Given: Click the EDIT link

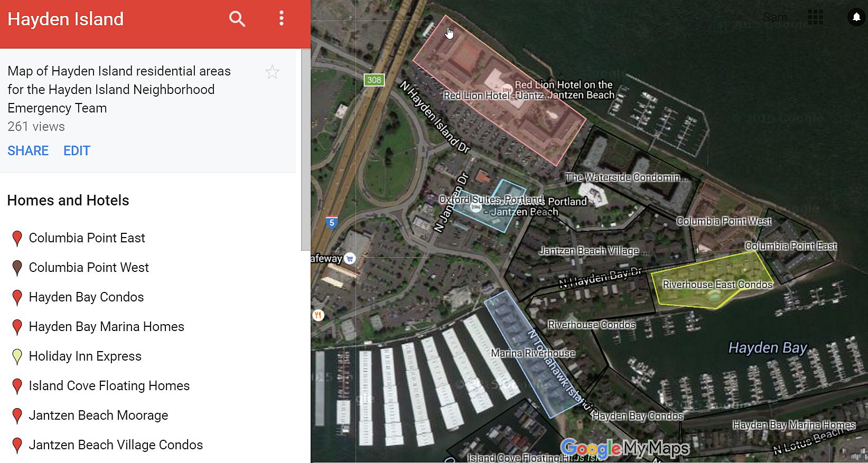Looking at the screenshot, I should point(77,151).
